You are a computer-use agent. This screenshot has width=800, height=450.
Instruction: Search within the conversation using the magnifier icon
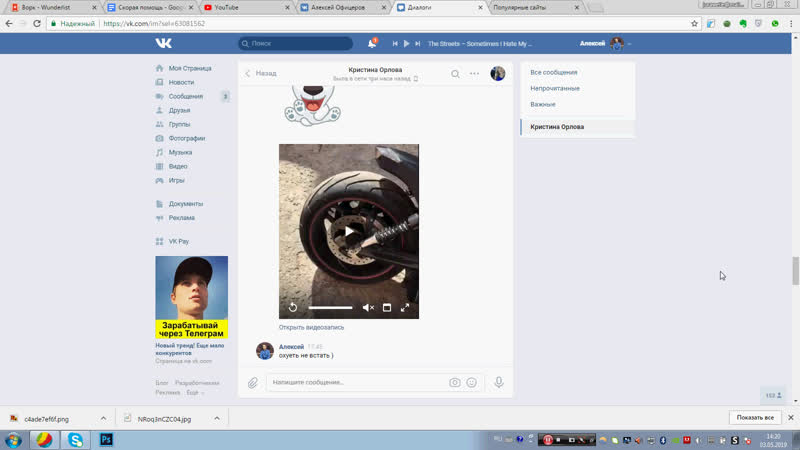point(455,73)
